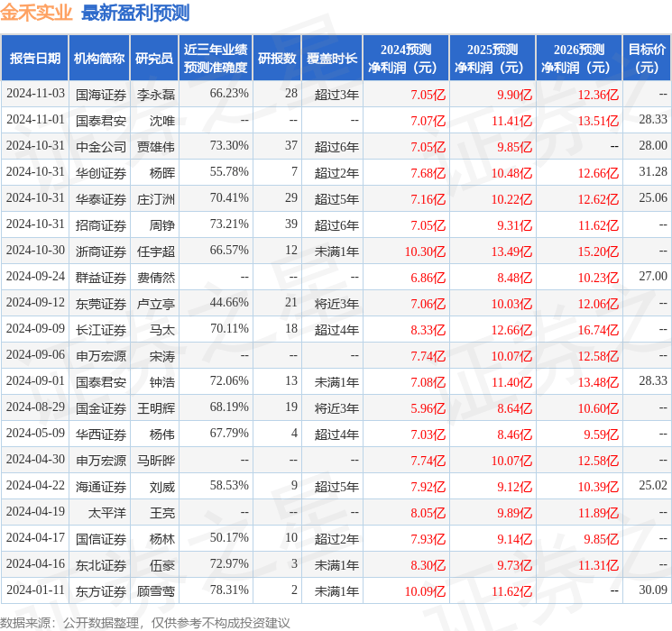Click the 覆盖时长 column header
This screenshot has width=672, height=631.
click(332, 59)
